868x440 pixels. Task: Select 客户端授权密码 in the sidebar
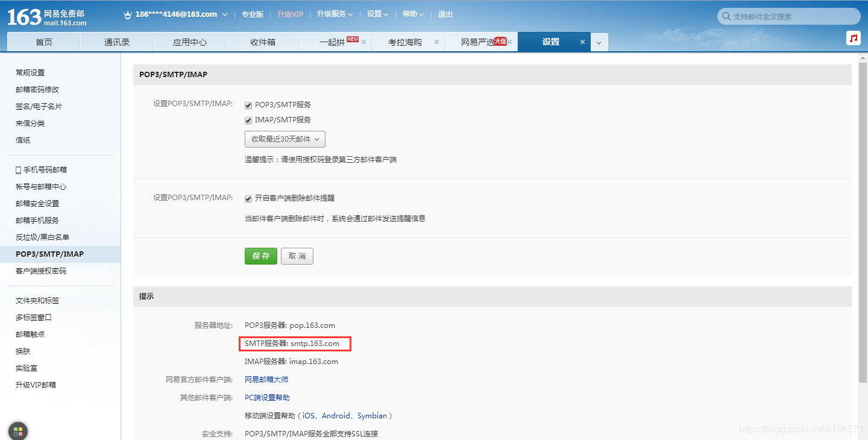tap(41, 271)
